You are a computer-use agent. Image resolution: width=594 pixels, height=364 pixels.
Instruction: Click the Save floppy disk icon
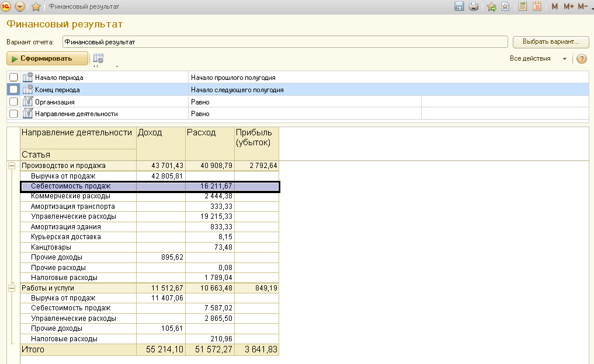[459, 6]
